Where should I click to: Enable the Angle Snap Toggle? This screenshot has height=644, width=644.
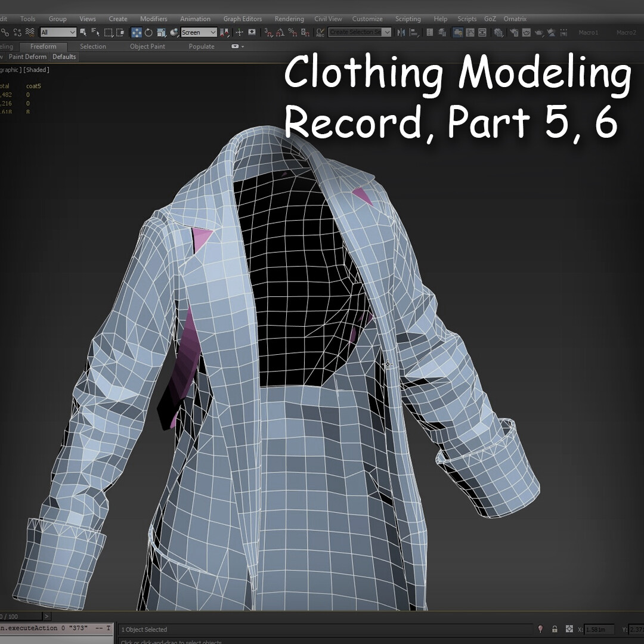coord(280,32)
